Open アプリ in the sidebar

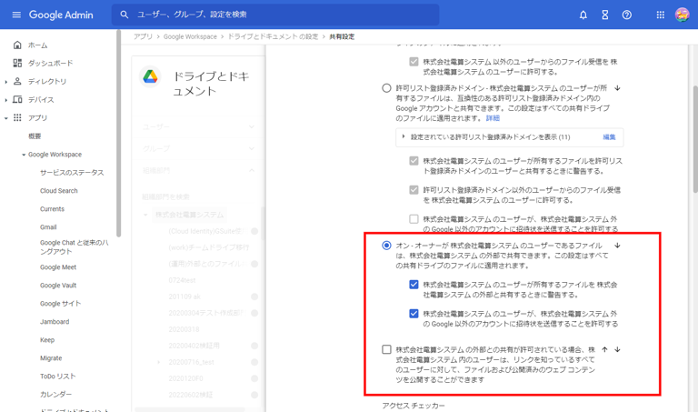pos(37,118)
